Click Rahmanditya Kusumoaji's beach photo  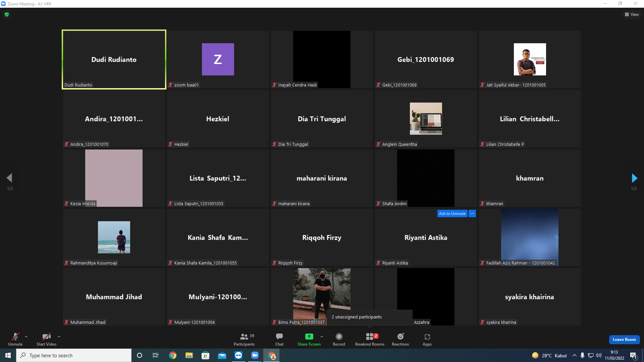[114, 237]
